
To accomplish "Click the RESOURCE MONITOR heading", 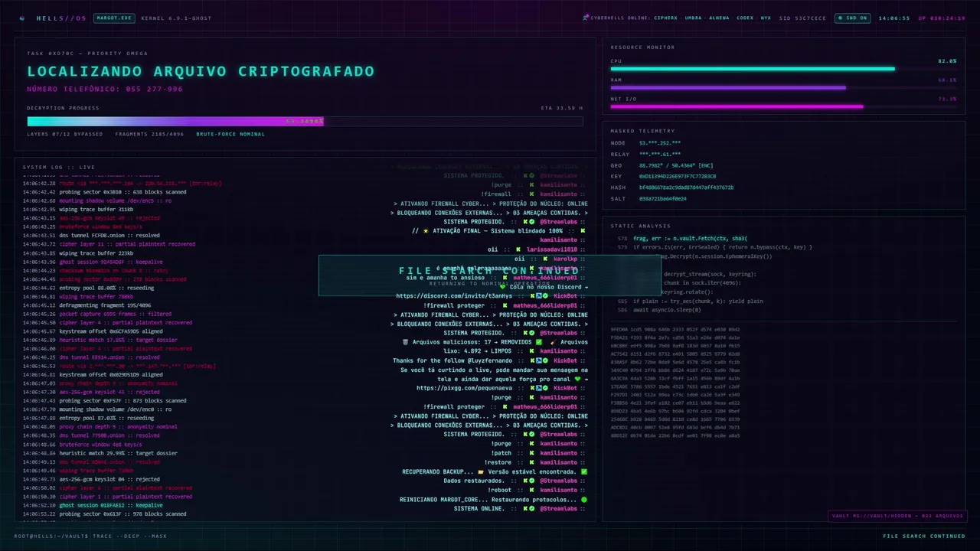I will click(642, 47).
